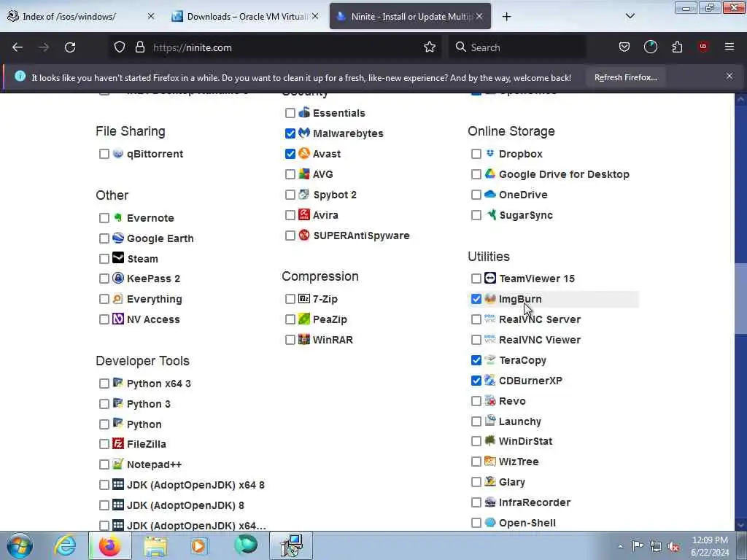Check the Everything checkbox

coord(104,299)
